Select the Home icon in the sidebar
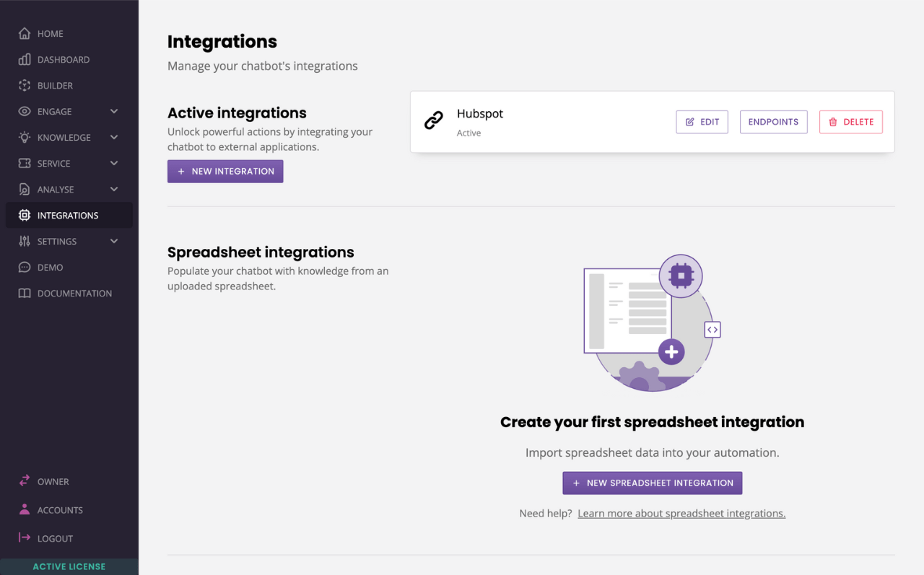This screenshot has width=924, height=575. point(24,33)
